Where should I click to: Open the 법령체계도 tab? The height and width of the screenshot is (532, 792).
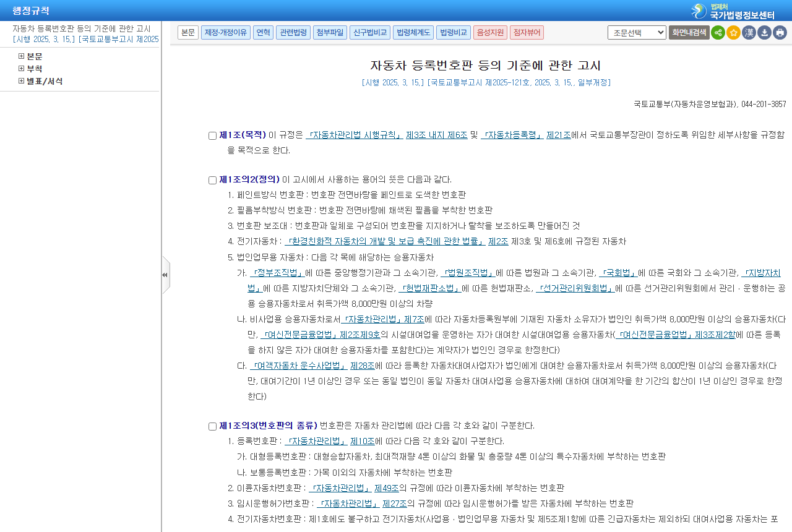(413, 32)
